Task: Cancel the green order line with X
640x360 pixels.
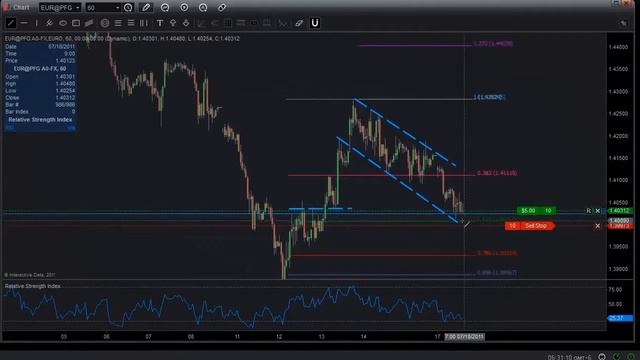Action: (598, 211)
